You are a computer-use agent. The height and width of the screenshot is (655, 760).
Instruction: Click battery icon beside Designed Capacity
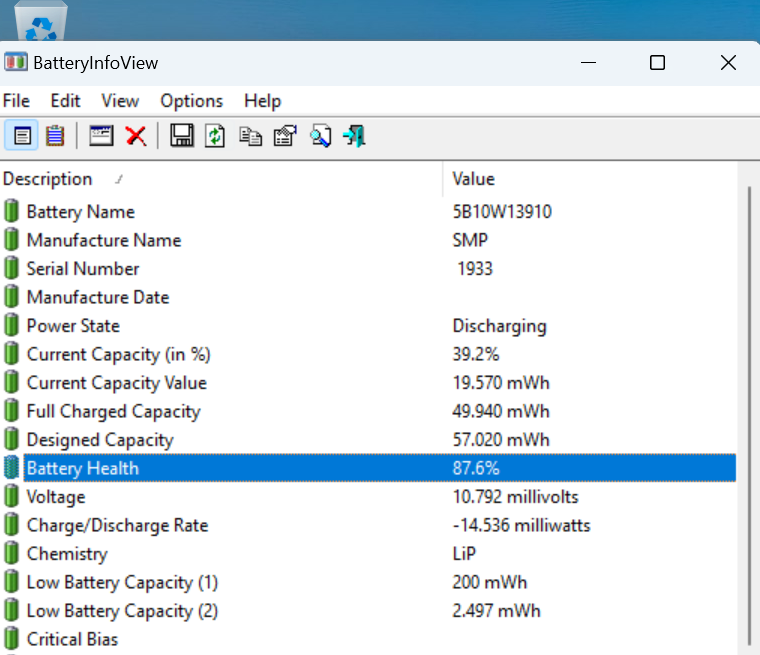[12, 440]
